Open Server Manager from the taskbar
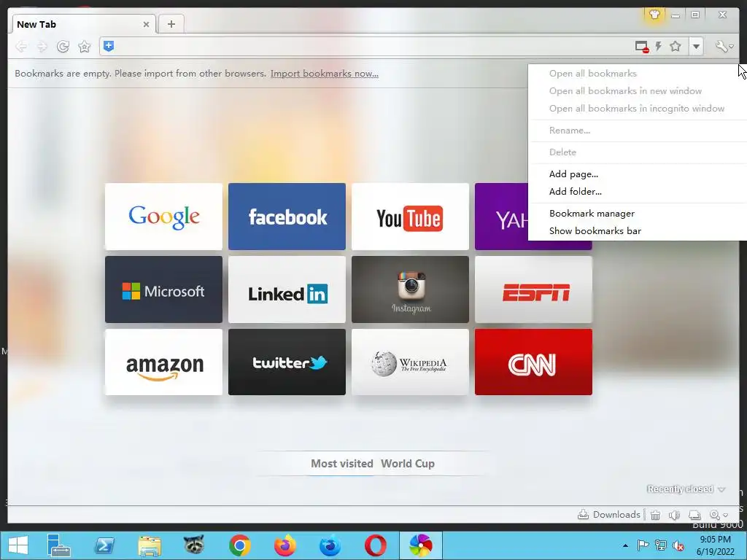Image resolution: width=747 pixels, height=560 pixels. click(x=58, y=545)
